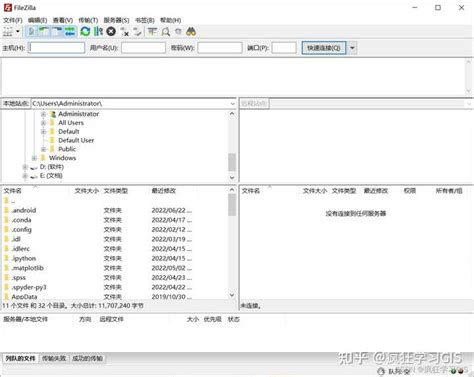The image size is (474, 377).
Task: Click the .android folder icon
Action: pyautogui.click(x=6, y=210)
